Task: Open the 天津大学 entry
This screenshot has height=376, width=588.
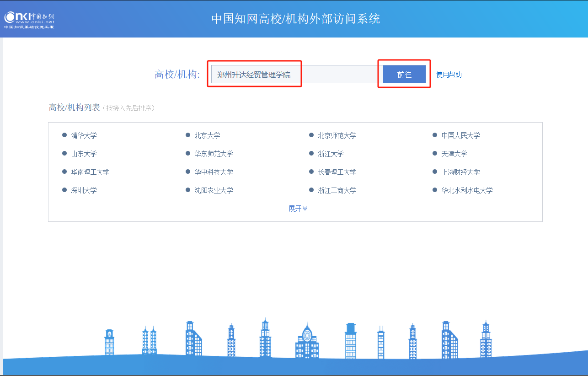Action: pos(454,154)
